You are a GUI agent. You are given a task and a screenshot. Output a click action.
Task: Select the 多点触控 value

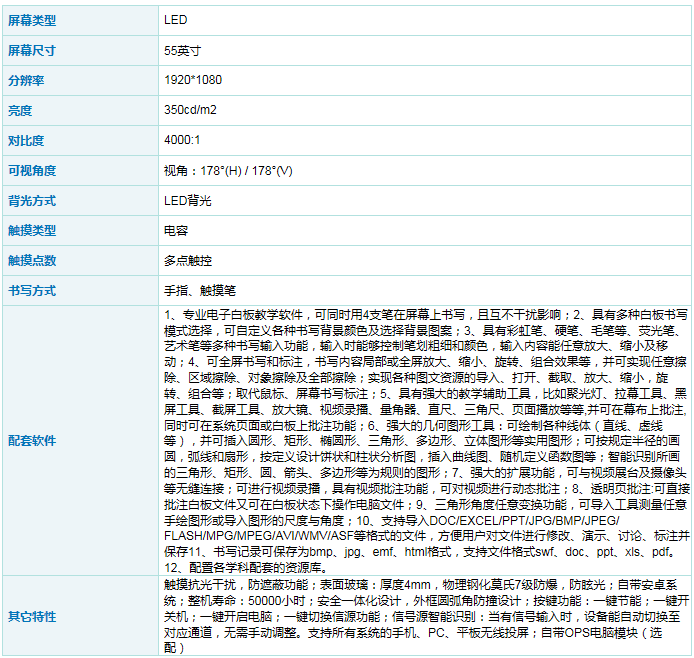pos(188,261)
